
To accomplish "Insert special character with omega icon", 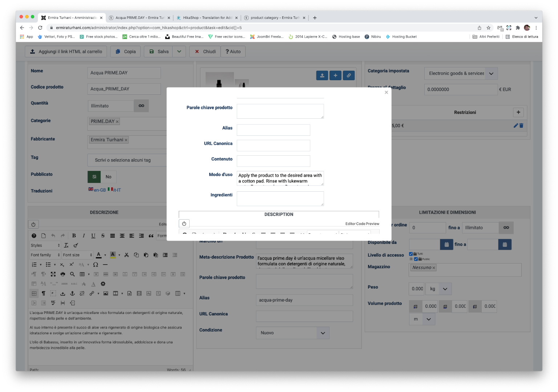I will tap(96, 265).
